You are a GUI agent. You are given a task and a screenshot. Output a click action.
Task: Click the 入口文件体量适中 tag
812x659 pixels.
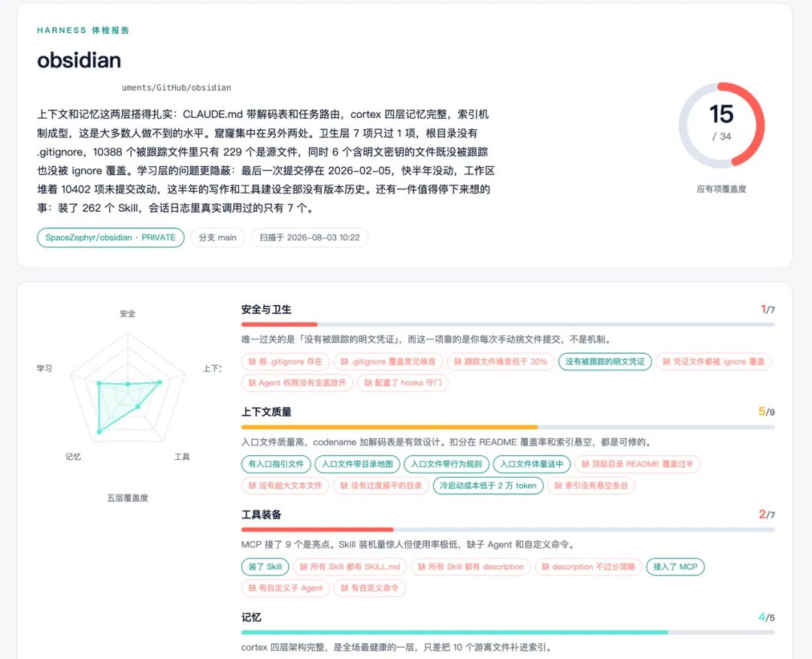[532, 464]
